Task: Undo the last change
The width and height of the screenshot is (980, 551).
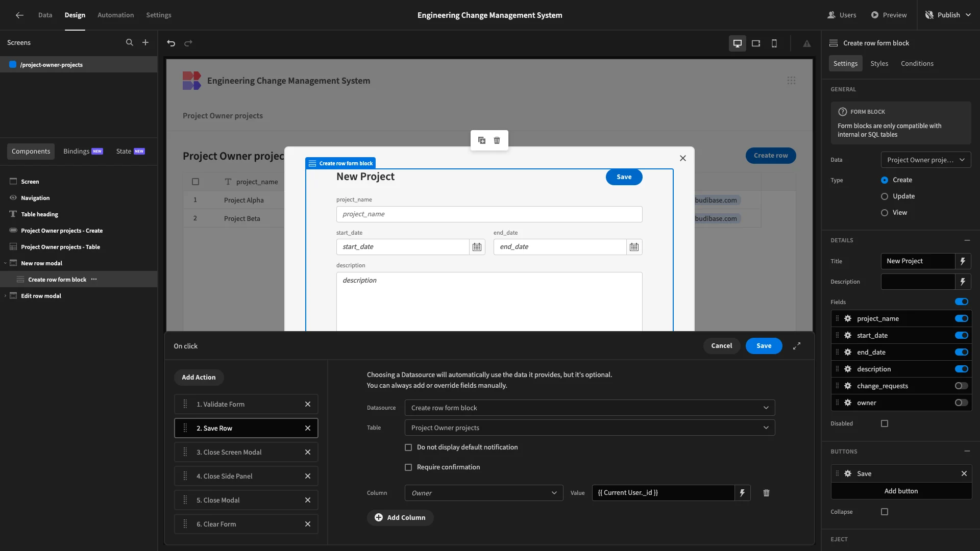Action: 171,43
